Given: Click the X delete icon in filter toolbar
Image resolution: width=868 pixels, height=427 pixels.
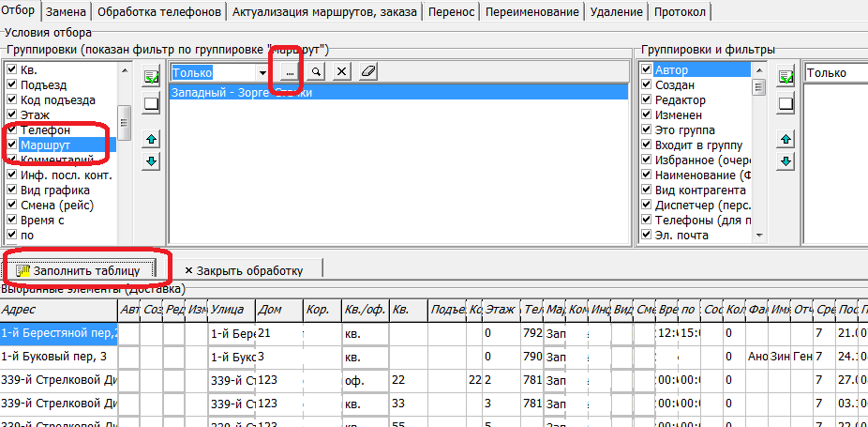Looking at the screenshot, I should click(x=342, y=72).
